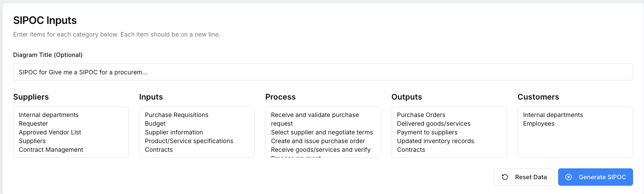Click the Generate SIPOC button
The image size is (644, 194).
click(596, 177)
